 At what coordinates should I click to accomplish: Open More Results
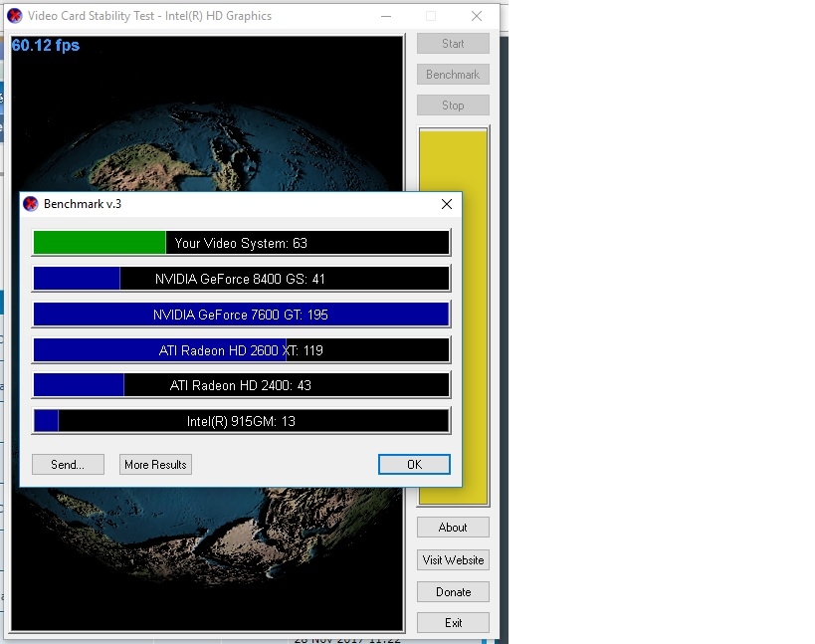[155, 465]
